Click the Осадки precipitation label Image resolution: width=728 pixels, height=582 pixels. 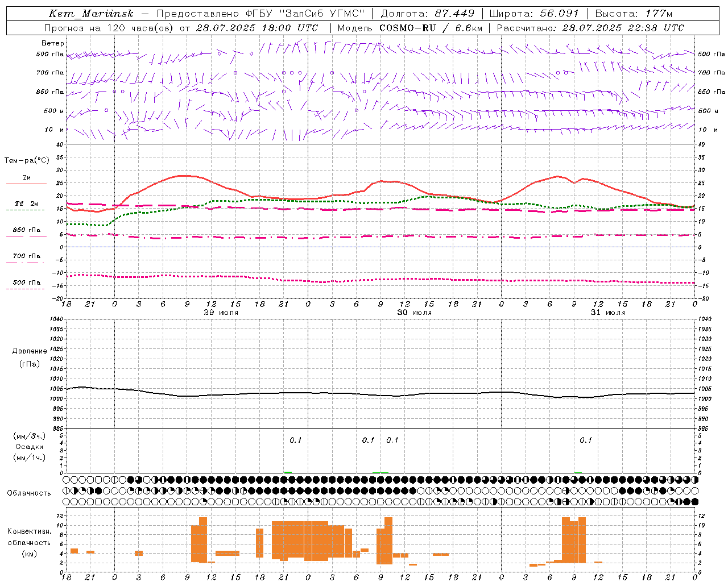coord(30,447)
